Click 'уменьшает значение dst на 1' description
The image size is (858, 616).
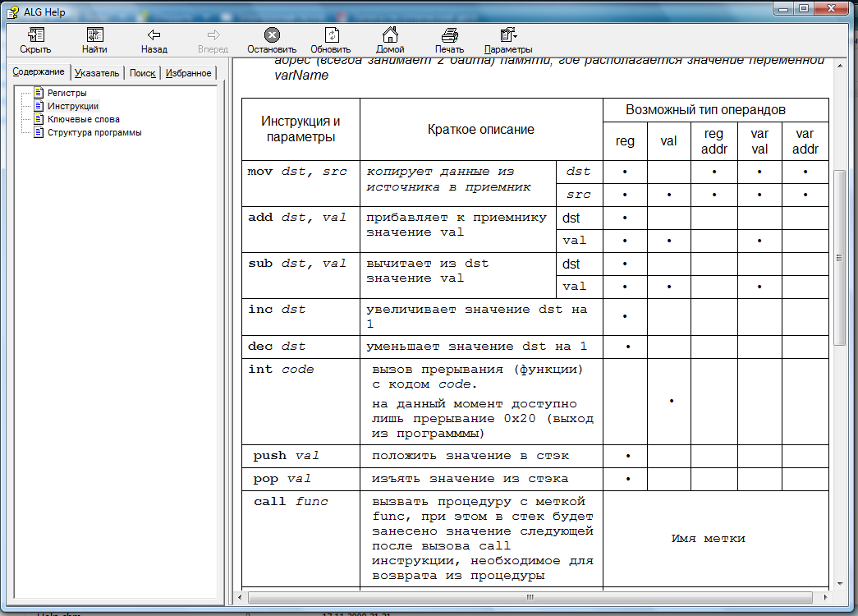[x=476, y=347]
